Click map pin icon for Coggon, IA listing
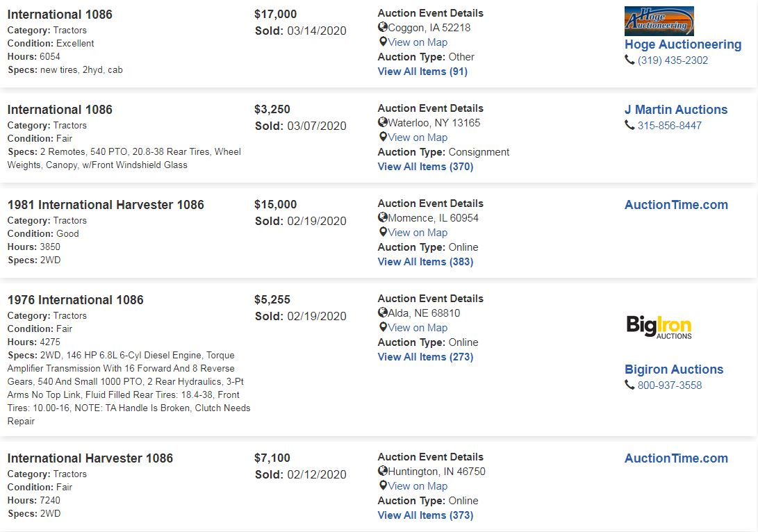758x532 pixels. point(383,42)
